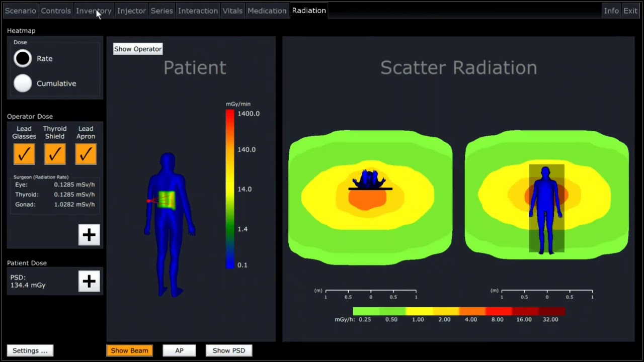The height and width of the screenshot is (362, 644).
Task: Click the Exit button
Action: click(630, 11)
